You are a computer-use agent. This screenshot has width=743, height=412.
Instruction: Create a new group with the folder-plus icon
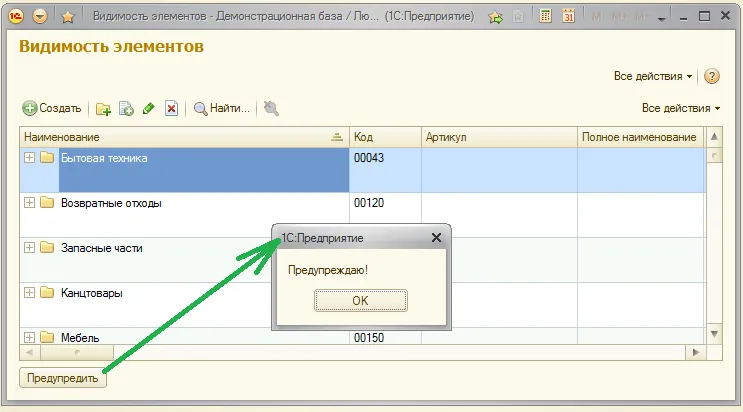[103, 109]
